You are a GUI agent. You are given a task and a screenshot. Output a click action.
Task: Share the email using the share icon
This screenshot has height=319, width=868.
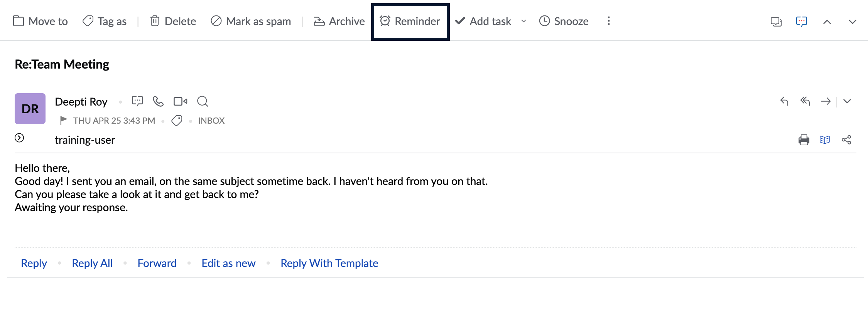(x=846, y=139)
